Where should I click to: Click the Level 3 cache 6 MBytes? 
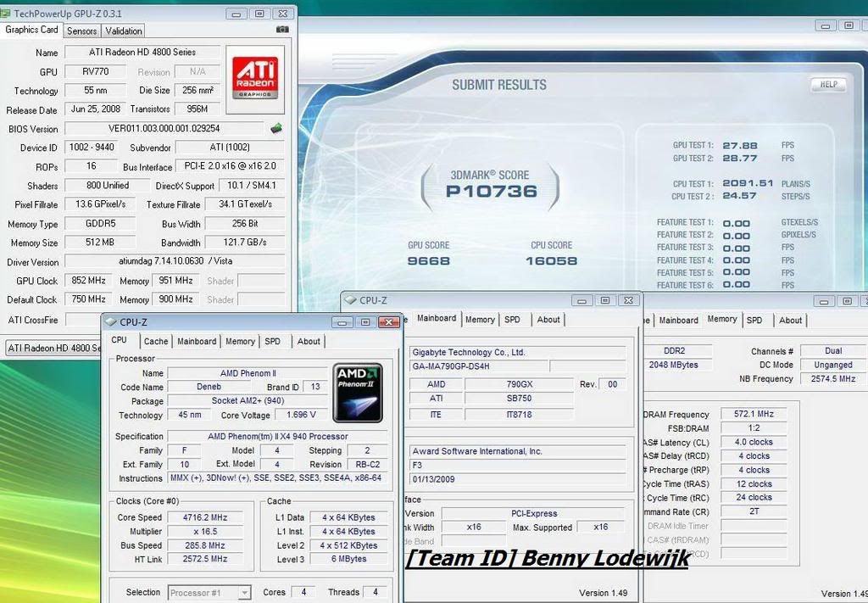coord(348,559)
